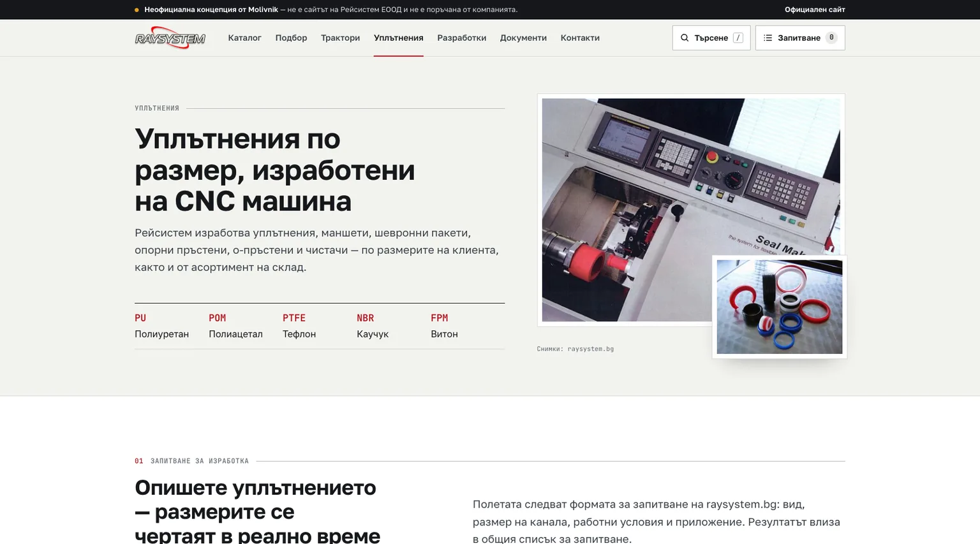980x544 pixels.
Task: Open the CNC machine photo
Action: (691, 210)
